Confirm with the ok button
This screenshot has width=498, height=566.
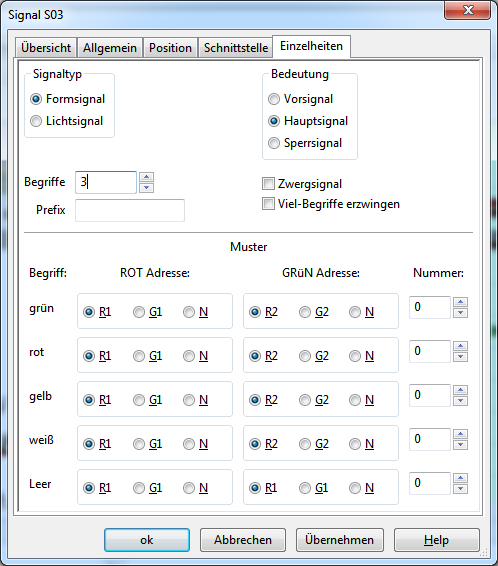tap(147, 540)
